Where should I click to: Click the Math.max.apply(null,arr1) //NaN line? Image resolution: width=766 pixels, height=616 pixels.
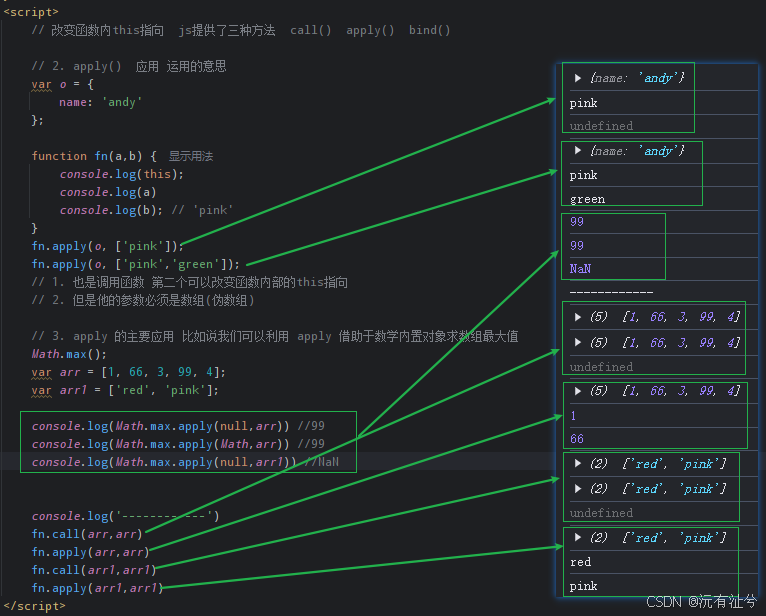click(x=185, y=462)
